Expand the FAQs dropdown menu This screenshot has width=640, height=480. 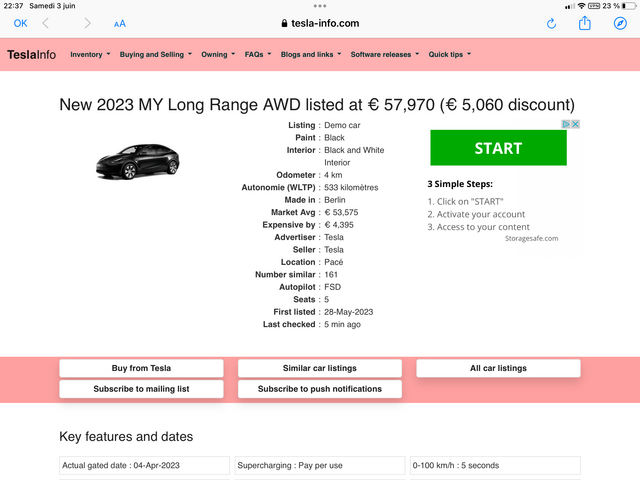click(258, 54)
